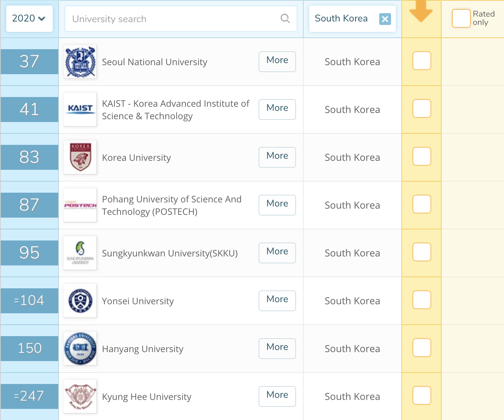Click rank 37 cell

(29, 62)
